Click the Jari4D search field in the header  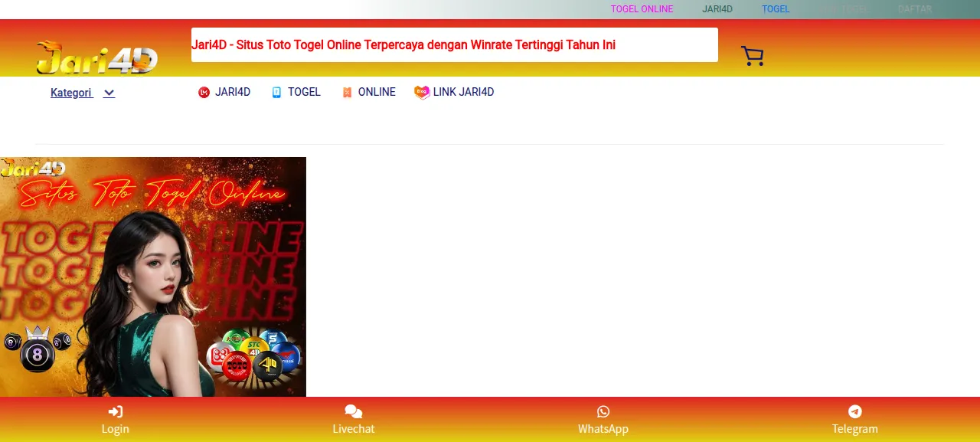pos(455,44)
